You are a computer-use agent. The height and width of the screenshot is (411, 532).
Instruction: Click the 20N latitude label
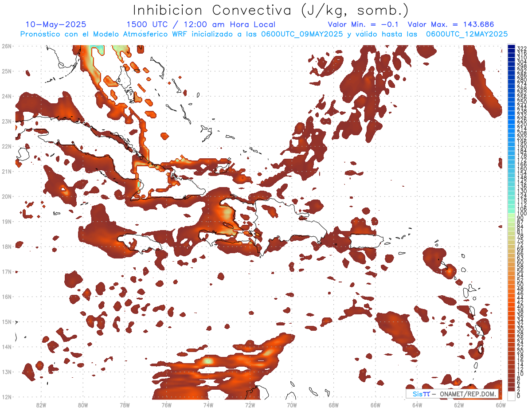(7, 196)
